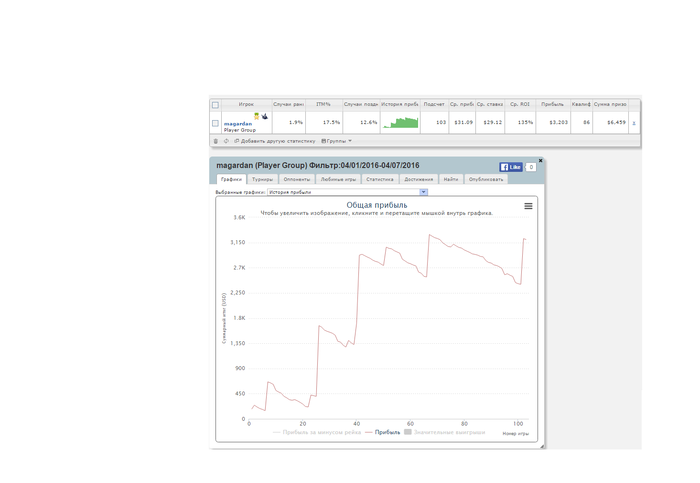Sort by the Подсчет column header
The image size is (700, 483).
click(434, 104)
